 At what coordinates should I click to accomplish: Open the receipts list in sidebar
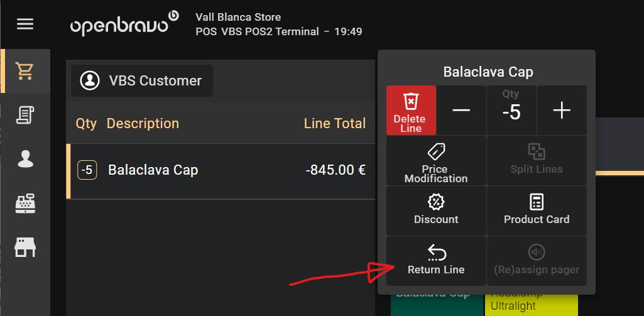pos(25,115)
